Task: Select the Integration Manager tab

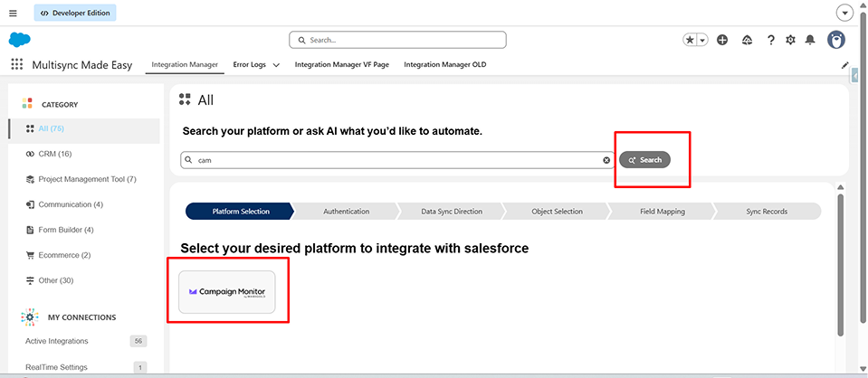Action: click(185, 65)
